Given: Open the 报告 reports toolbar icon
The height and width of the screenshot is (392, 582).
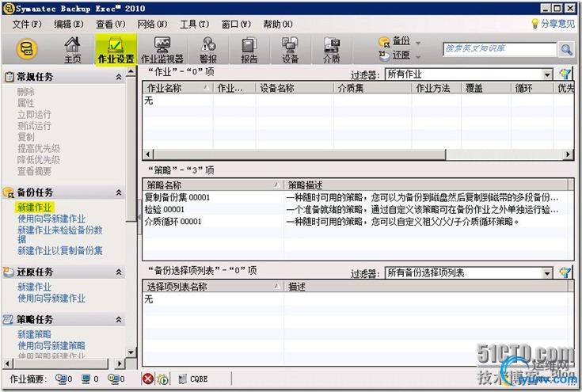Looking at the screenshot, I should (x=249, y=50).
